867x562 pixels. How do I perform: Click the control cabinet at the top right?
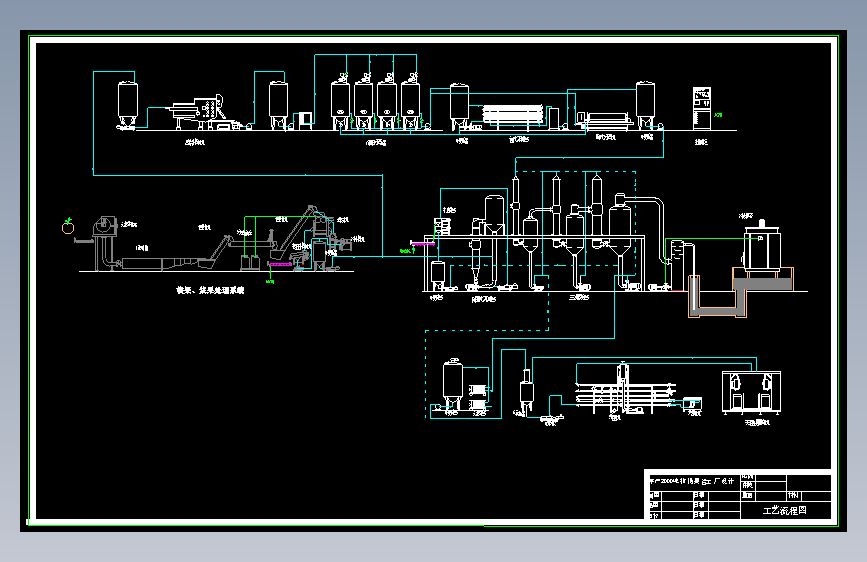pos(702,108)
